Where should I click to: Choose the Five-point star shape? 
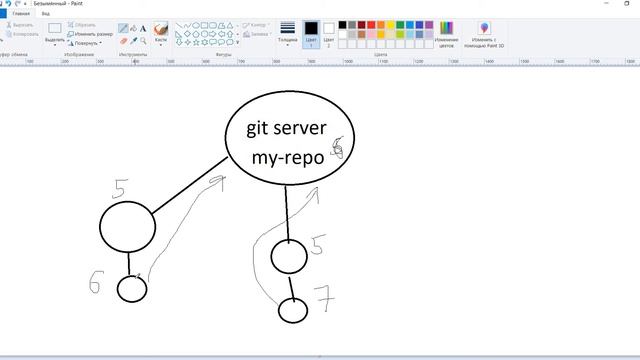coord(196,42)
